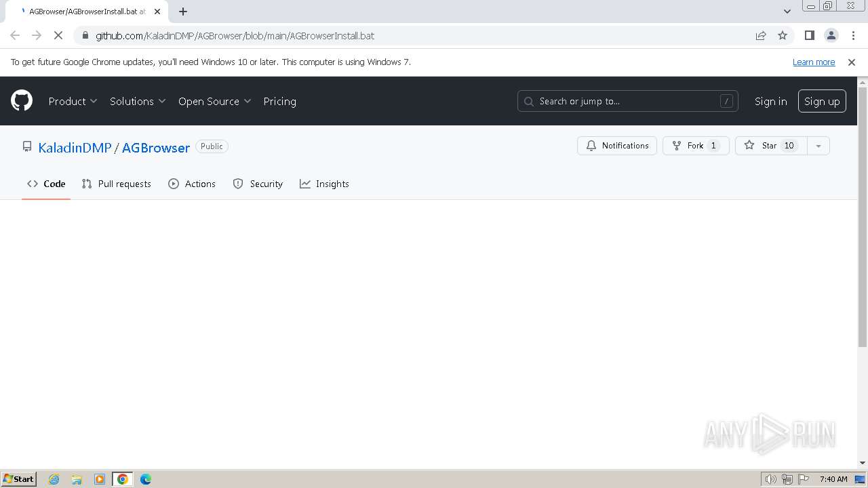Open AGBrowser repository link
The image size is (868, 488).
[156, 148]
